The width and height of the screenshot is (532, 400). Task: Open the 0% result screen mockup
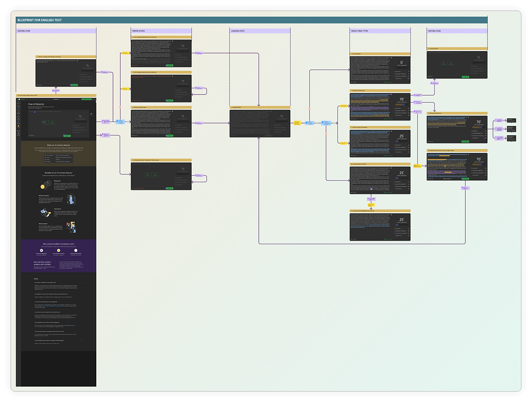click(x=380, y=70)
